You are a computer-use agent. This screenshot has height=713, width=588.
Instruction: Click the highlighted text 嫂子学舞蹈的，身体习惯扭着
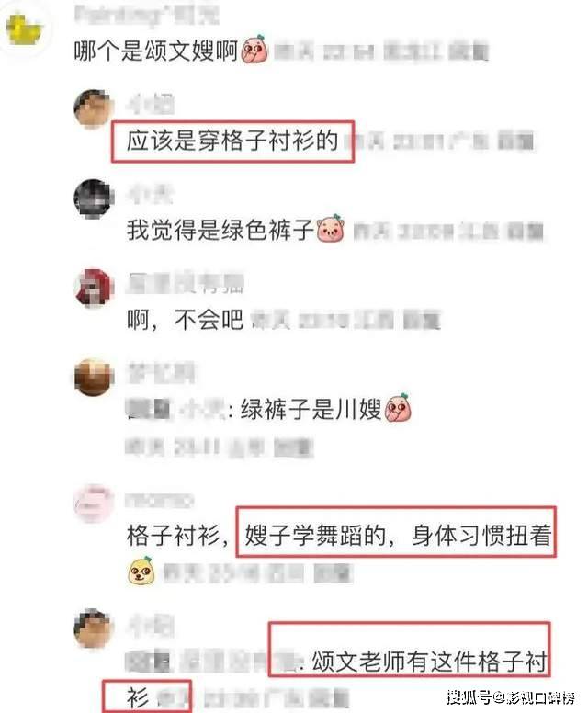click(398, 535)
